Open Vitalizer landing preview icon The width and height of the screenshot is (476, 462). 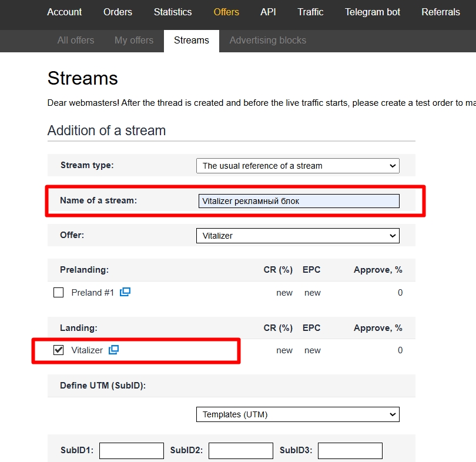(113, 350)
